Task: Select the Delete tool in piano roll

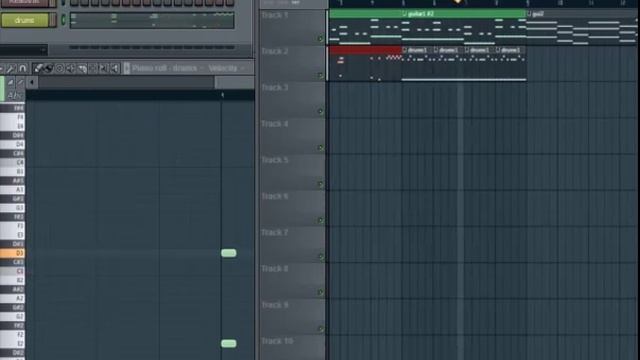Action: click(60, 68)
